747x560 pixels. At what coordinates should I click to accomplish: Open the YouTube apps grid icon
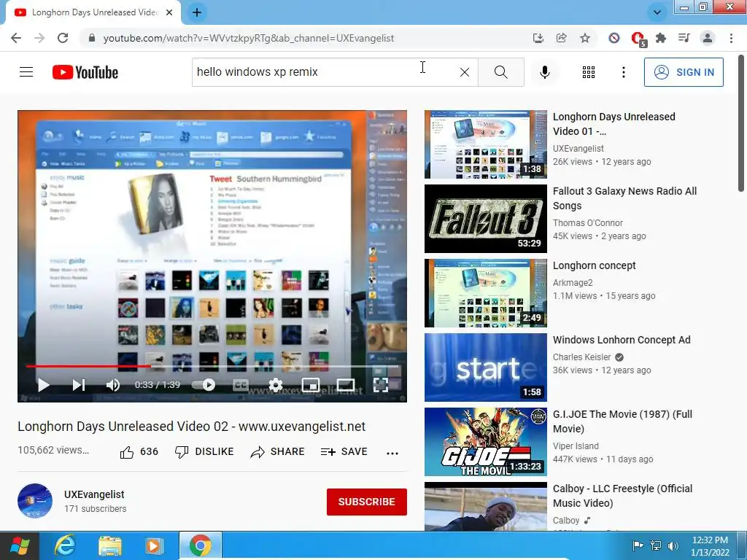[x=589, y=72]
